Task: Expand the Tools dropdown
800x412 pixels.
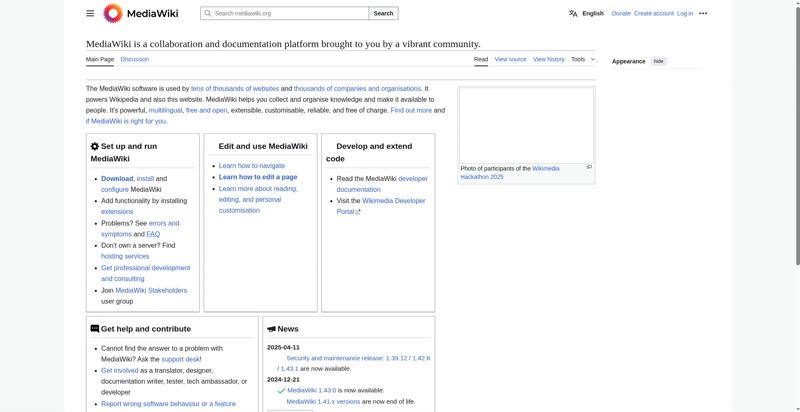Action: pyautogui.click(x=583, y=60)
